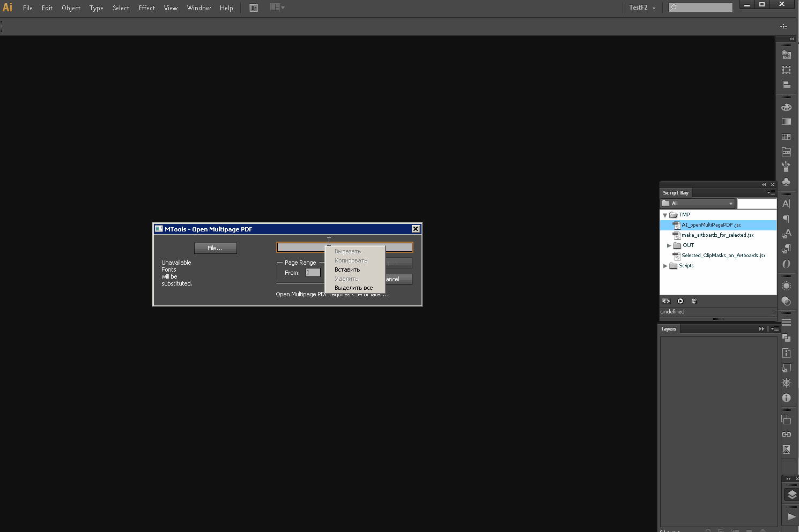Screen dimensions: 799x532
Task: Open the File menu
Action: pos(27,8)
